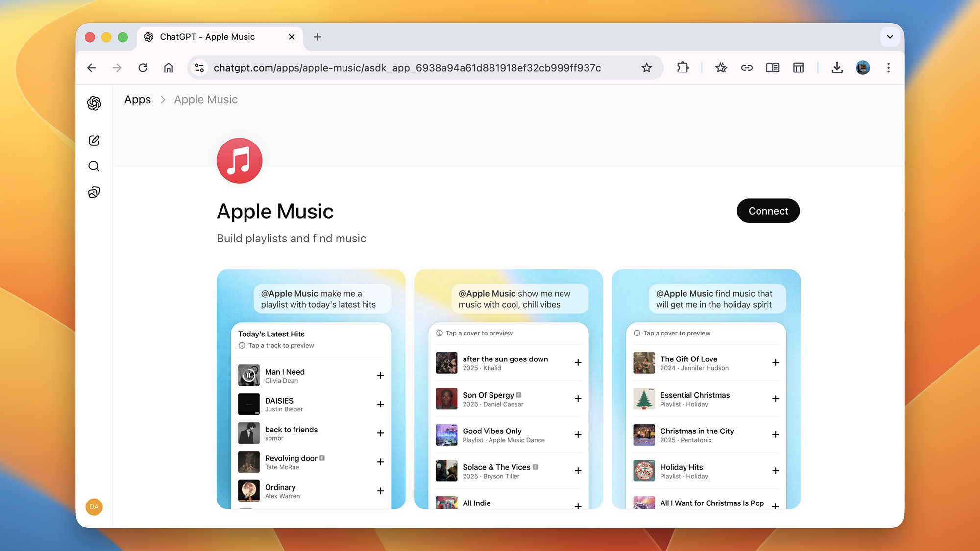This screenshot has height=551, width=980.
Task: Click the site permissions icon in the address bar
Action: 199,68
